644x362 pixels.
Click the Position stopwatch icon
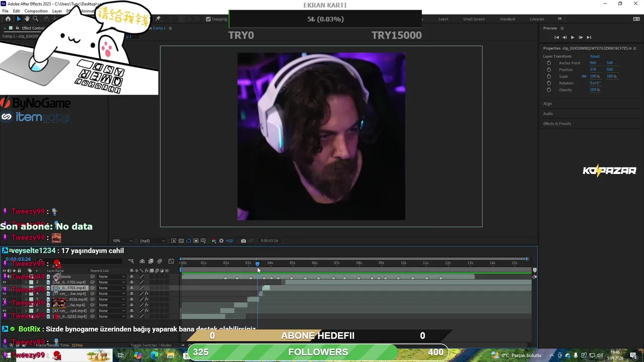point(549,69)
